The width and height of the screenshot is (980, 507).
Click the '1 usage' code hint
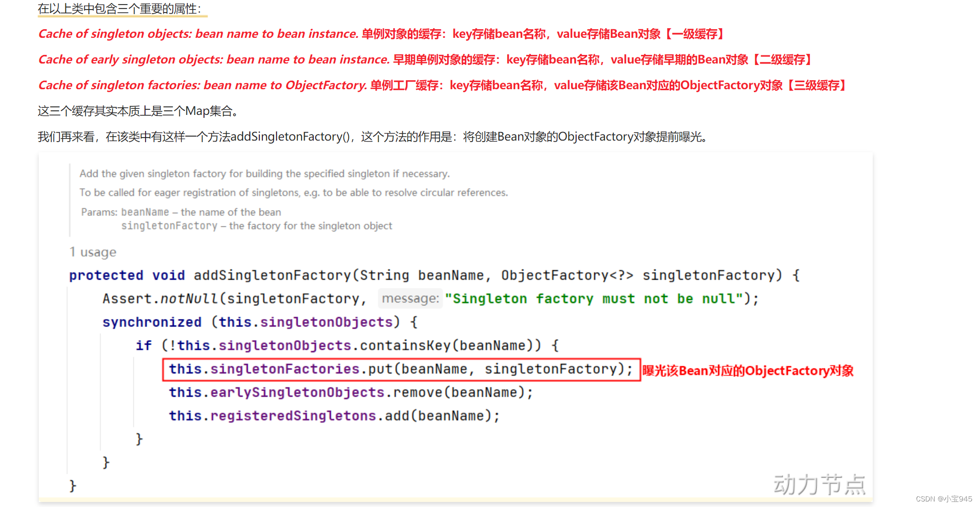point(93,252)
